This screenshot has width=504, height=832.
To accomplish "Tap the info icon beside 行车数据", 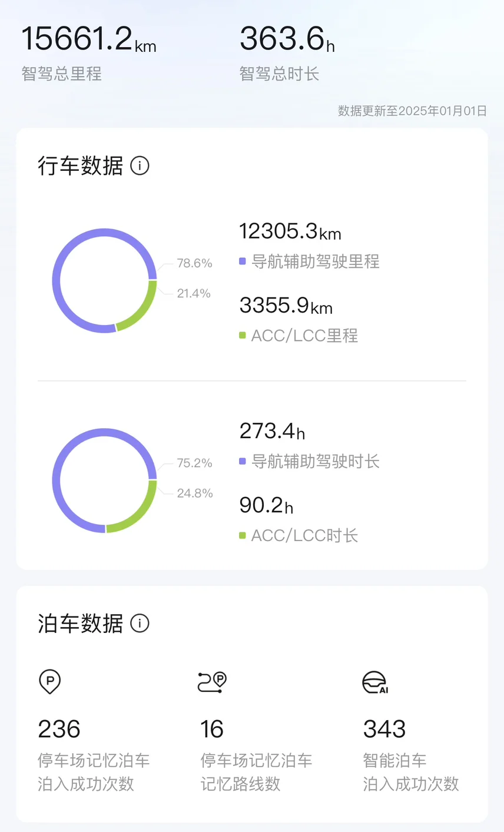I will 140,165.
